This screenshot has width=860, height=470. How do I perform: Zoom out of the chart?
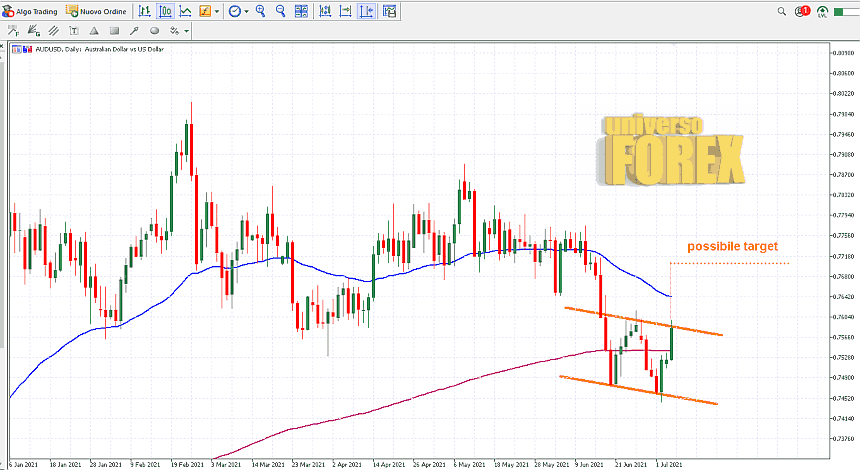pos(280,11)
